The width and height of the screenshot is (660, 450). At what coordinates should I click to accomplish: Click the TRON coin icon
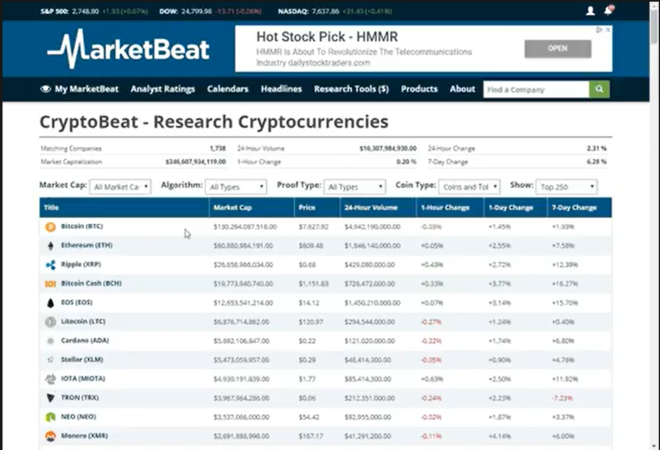pos(50,398)
